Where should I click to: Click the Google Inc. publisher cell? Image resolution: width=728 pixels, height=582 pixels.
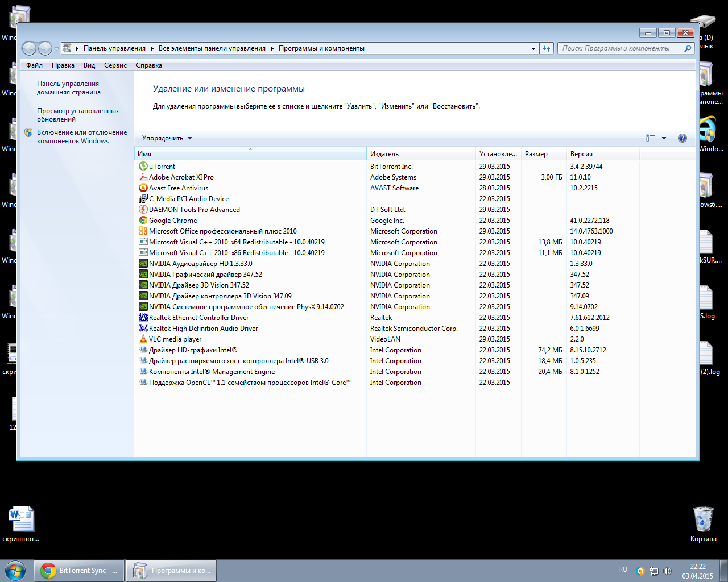coord(387,221)
